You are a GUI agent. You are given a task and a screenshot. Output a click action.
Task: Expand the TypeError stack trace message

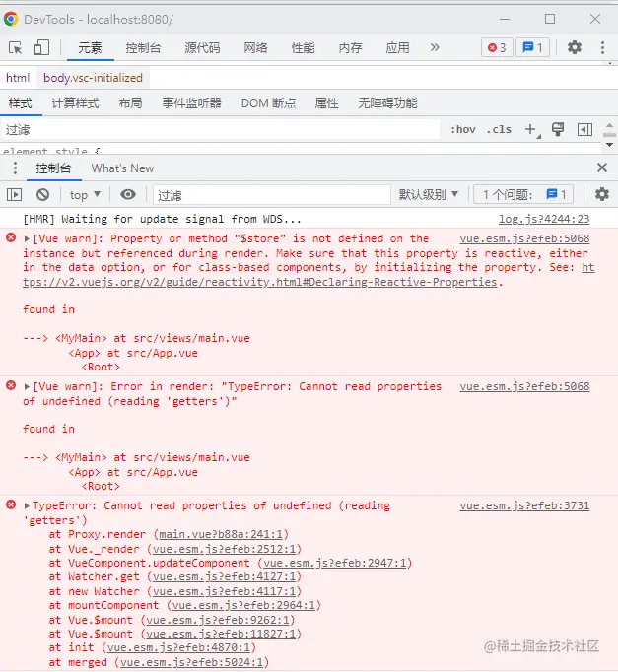tap(27, 505)
